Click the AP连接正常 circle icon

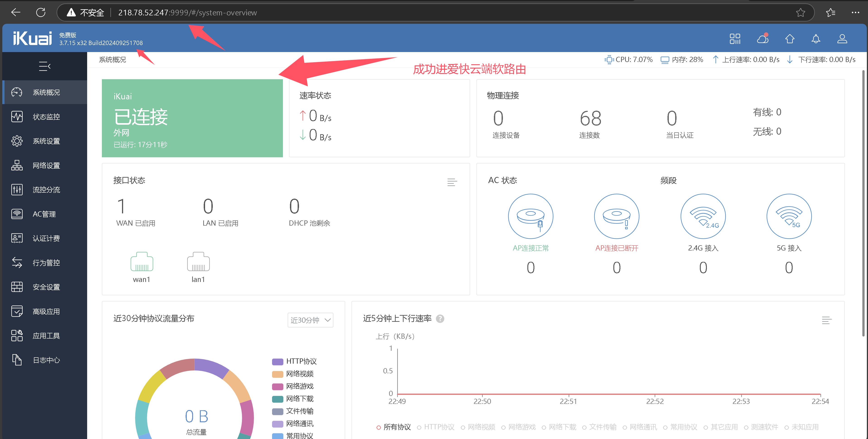[x=530, y=216]
